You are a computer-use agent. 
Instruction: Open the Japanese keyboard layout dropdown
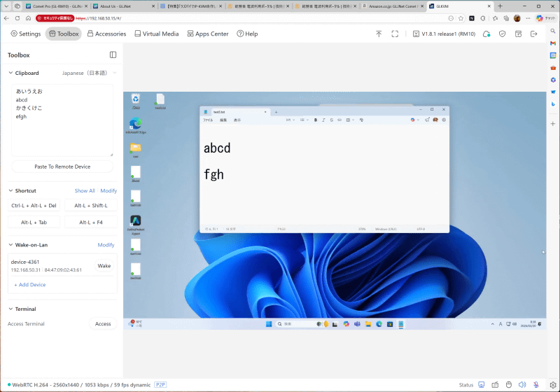(90, 73)
